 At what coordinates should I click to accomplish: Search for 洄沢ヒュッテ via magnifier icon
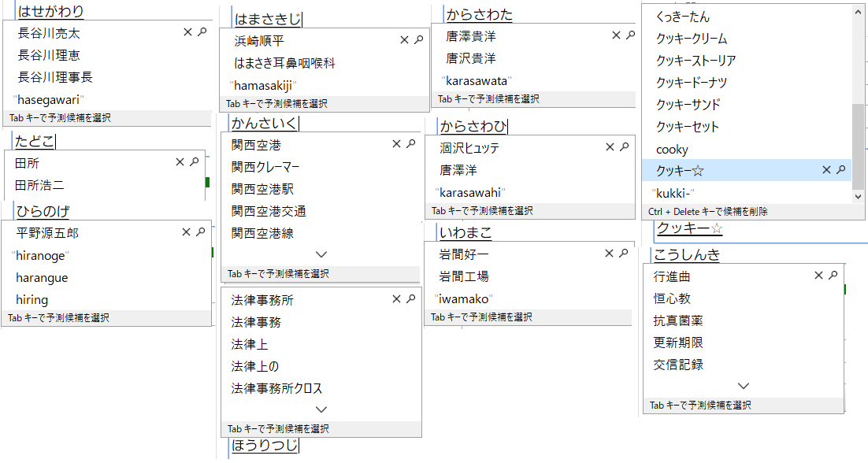click(x=623, y=147)
